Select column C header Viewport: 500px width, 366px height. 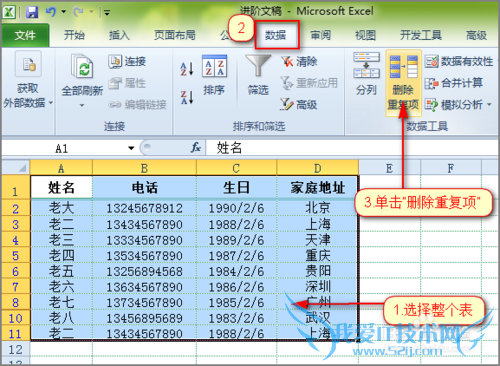[x=237, y=168]
